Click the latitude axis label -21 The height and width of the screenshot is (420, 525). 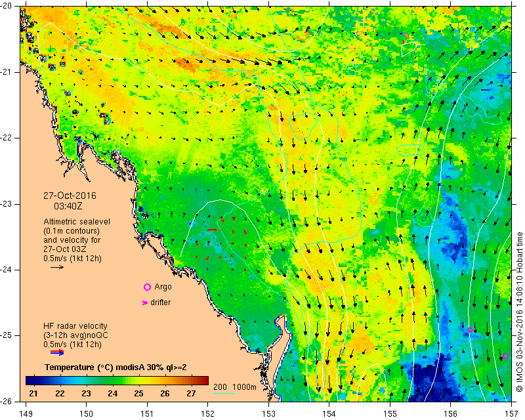[x=7, y=72]
